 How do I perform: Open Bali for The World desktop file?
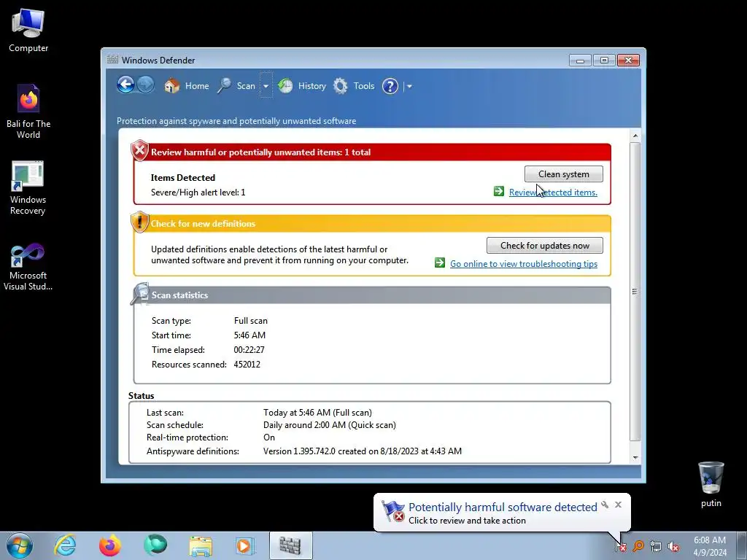pyautogui.click(x=28, y=112)
